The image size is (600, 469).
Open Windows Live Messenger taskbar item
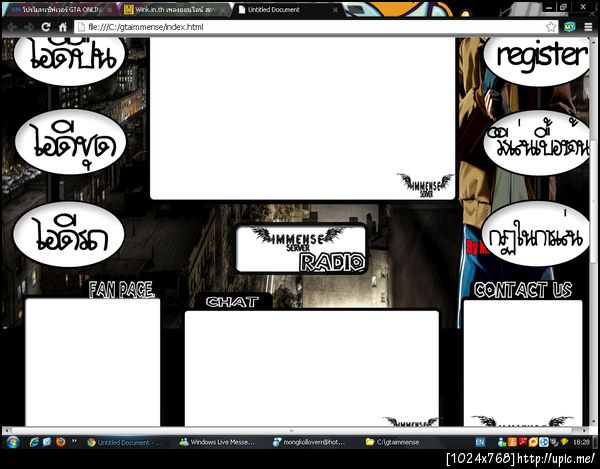[218, 442]
